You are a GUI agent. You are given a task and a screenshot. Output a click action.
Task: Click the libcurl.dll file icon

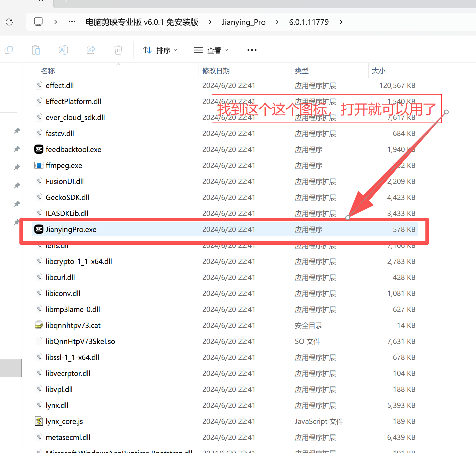pos(39,277)
